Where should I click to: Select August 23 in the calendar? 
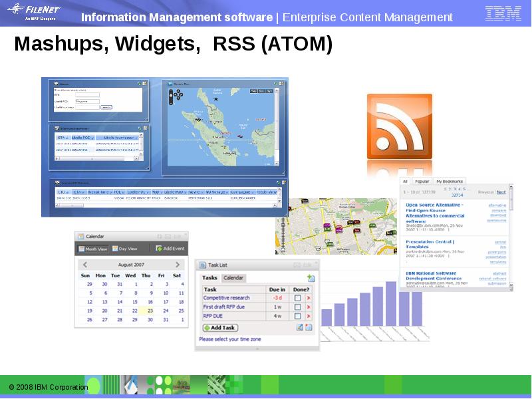pos(150,311)
